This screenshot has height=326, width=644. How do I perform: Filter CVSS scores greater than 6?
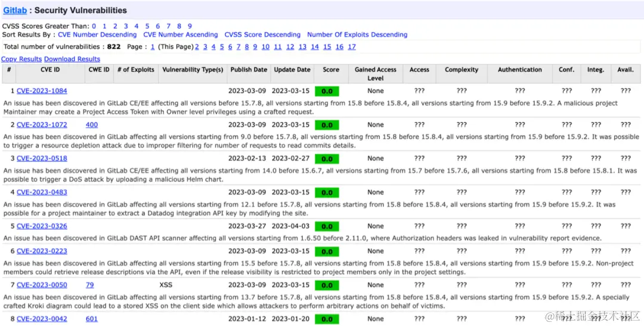click(x=157, y=26)
